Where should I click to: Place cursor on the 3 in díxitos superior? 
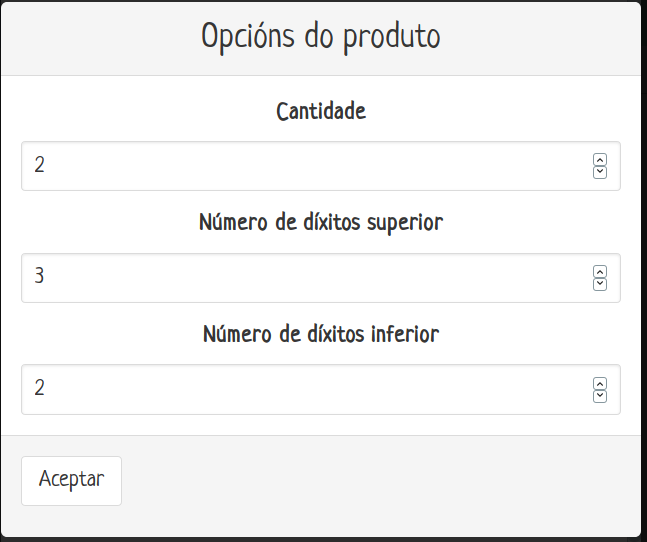coord(39,278)
